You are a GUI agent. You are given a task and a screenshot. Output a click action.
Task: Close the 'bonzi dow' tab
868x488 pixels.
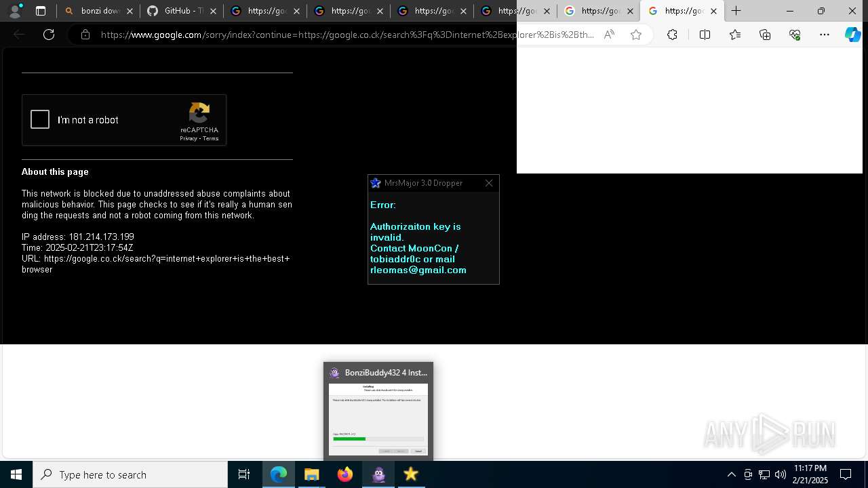pyautogui.click(x=130, y=11)
